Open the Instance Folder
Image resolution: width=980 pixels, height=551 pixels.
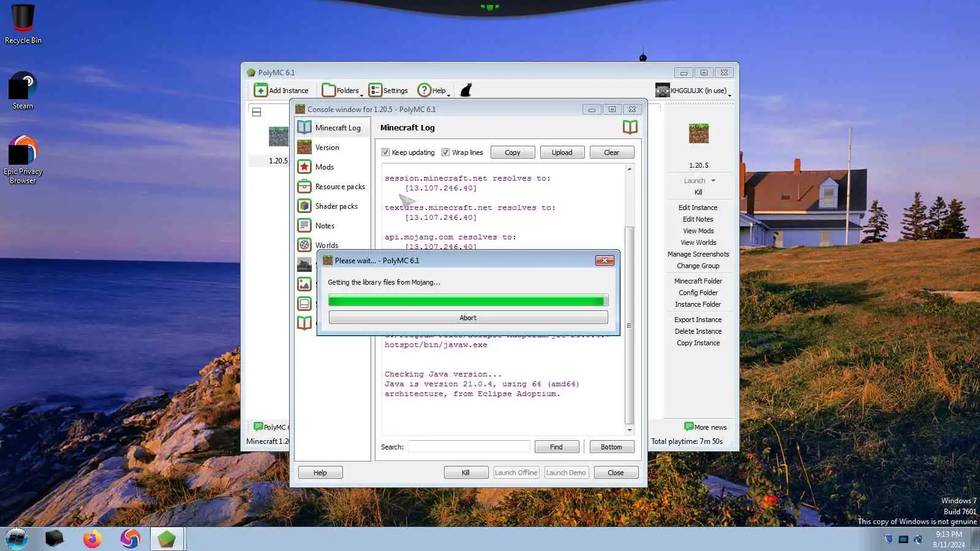698,304
